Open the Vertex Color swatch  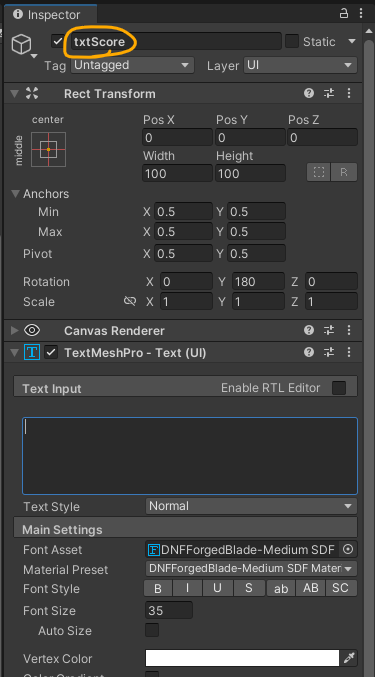tap(242, 658)
